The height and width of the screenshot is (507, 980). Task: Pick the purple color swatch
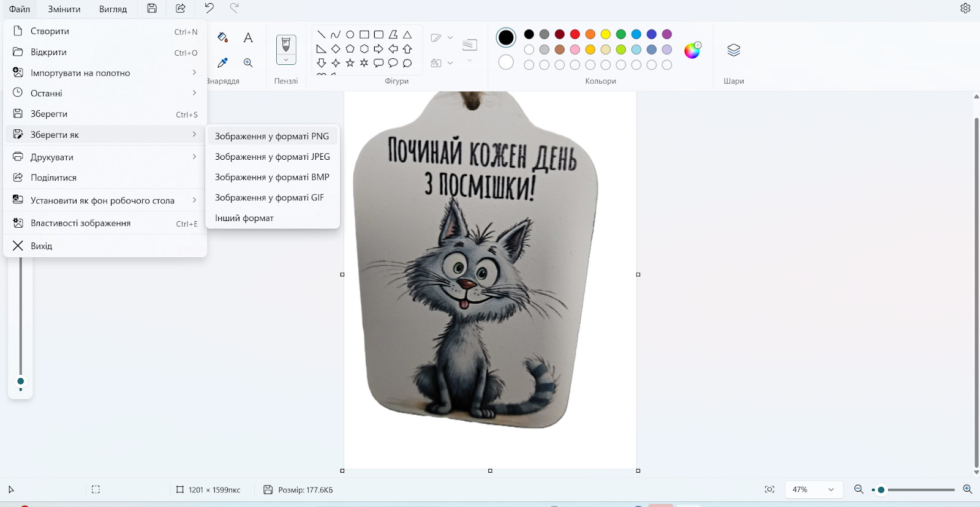667,34
